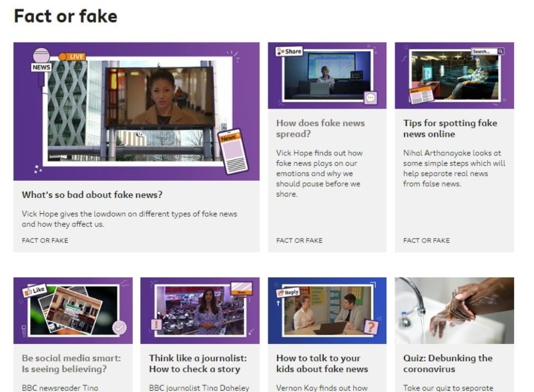Open the 'How does fake news spread?' title link
The height and width of the screenshot is (392, 534).
tap(320, 128)
